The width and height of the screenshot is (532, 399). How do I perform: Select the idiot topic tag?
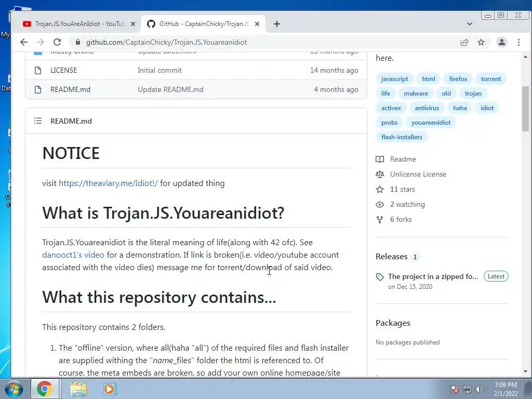(x=487, y=108)
